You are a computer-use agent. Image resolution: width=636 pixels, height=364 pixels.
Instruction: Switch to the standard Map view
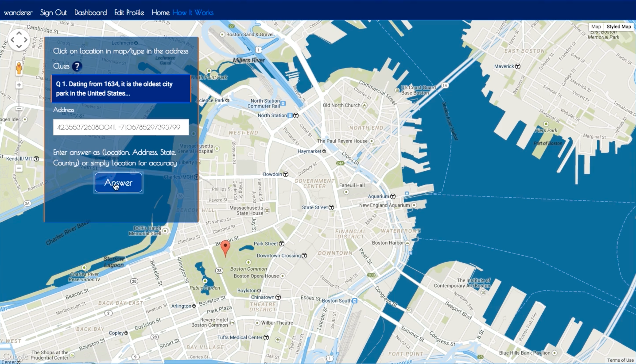[596, 27]
